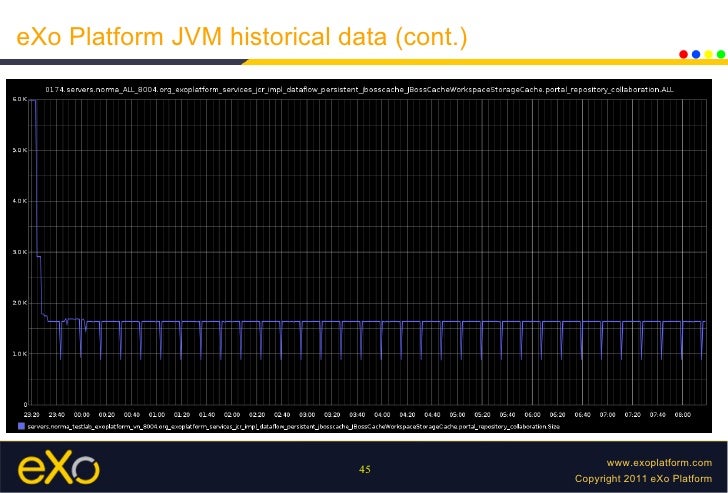This screenshot has width=728, height=493.
Task: Click the 02:00 x-axis time label
Action: [x=232, y=415]
